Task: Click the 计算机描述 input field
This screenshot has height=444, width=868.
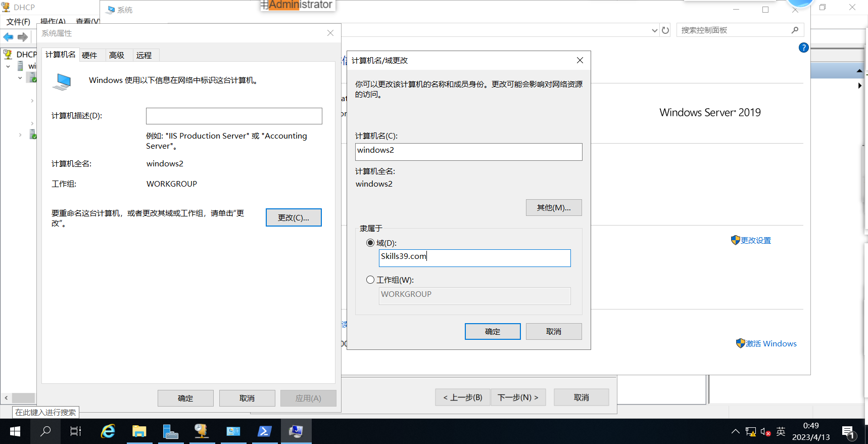Action: tap(234, 116)
